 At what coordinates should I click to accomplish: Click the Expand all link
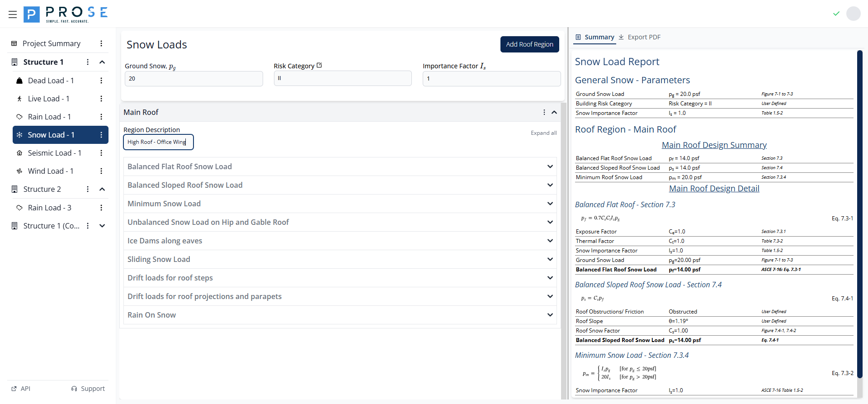(543, 133)
